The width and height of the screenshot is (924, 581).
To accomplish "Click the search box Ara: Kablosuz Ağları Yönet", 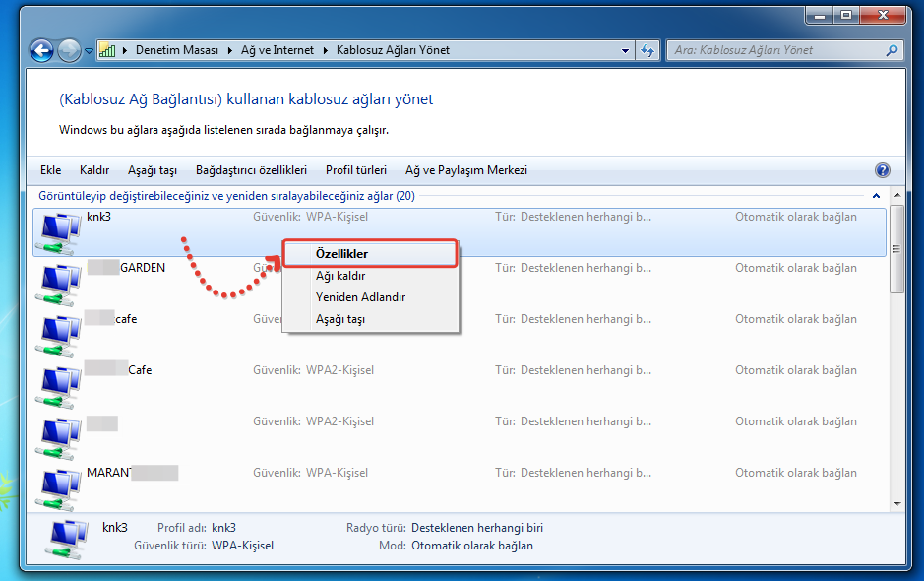I will pyautogui.click(x=775, y=50).
